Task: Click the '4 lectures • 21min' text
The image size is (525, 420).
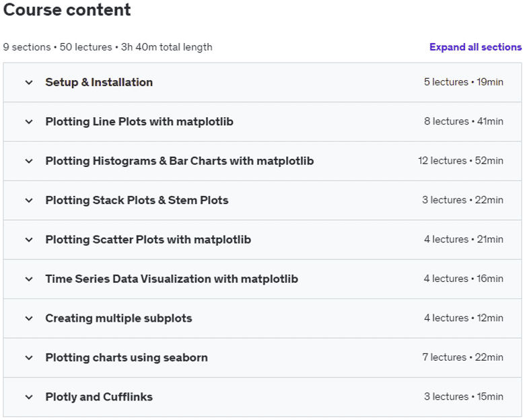Action: (463, 240)
